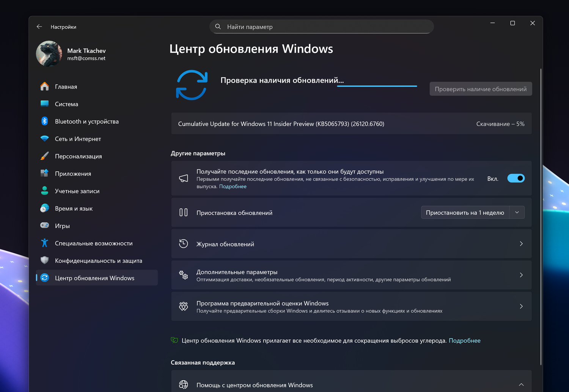Open Программа предварительной оценки Windows chevron
Viewport: 569px width, 392px height.
point(521,306)
